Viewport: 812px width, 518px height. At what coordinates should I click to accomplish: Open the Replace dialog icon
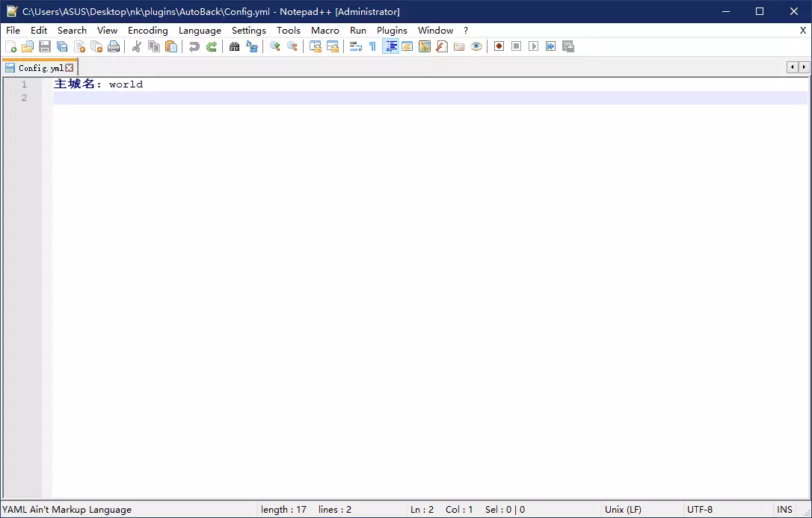(252, 46)
